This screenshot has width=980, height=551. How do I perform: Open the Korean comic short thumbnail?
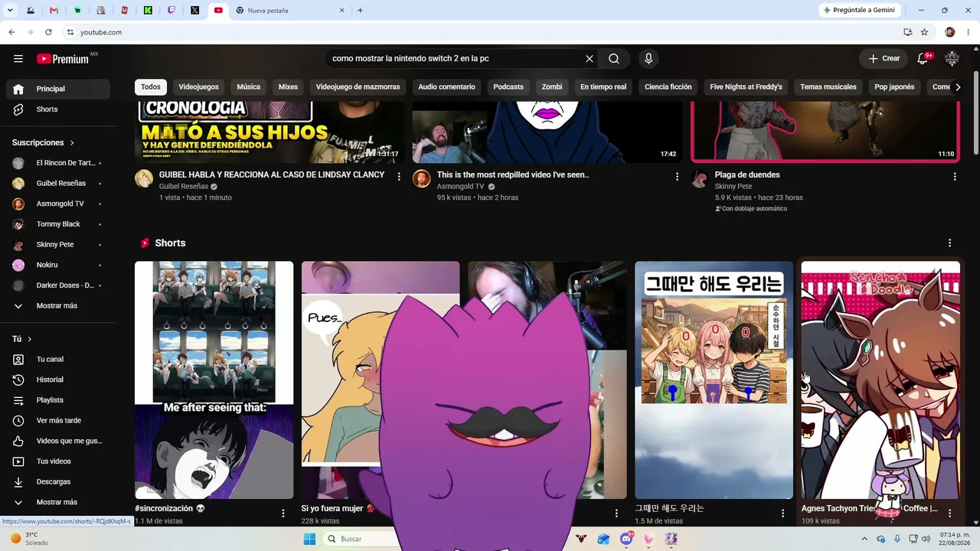(714, 380)
